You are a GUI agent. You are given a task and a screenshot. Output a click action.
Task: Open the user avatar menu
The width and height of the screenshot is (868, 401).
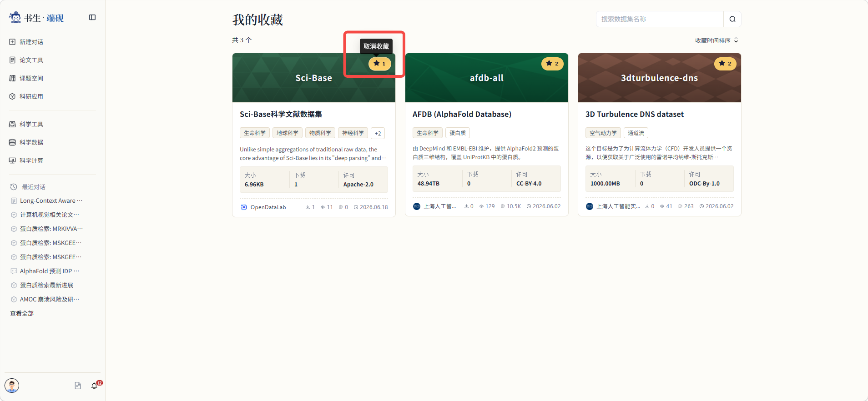point(12,386)
